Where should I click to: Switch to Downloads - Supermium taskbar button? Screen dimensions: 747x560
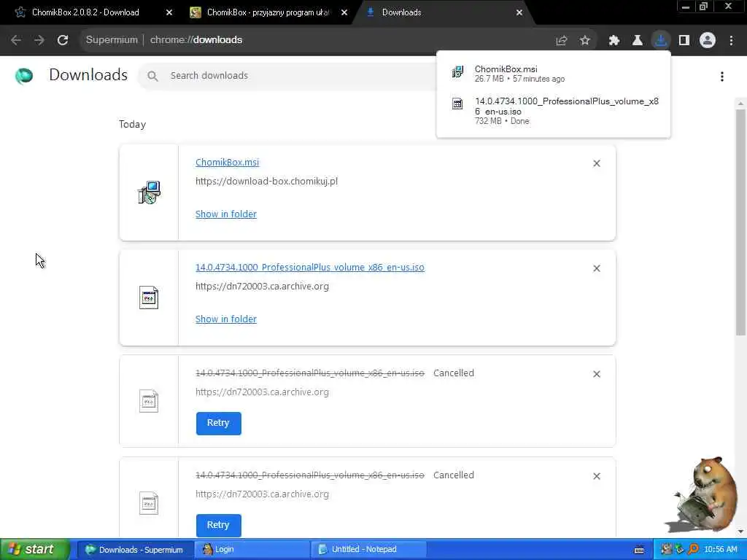click(135, 550)
